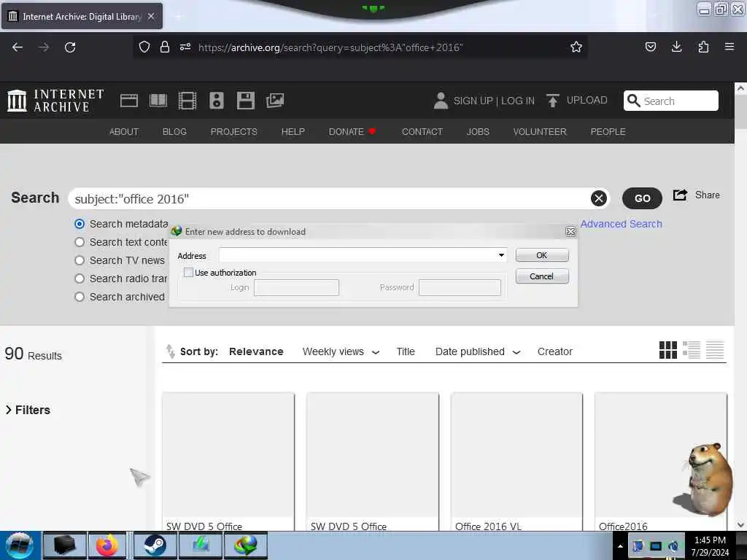747x560 pixels.
Task: Select the Internet Archive browser tab
Action: click(82, 16)
